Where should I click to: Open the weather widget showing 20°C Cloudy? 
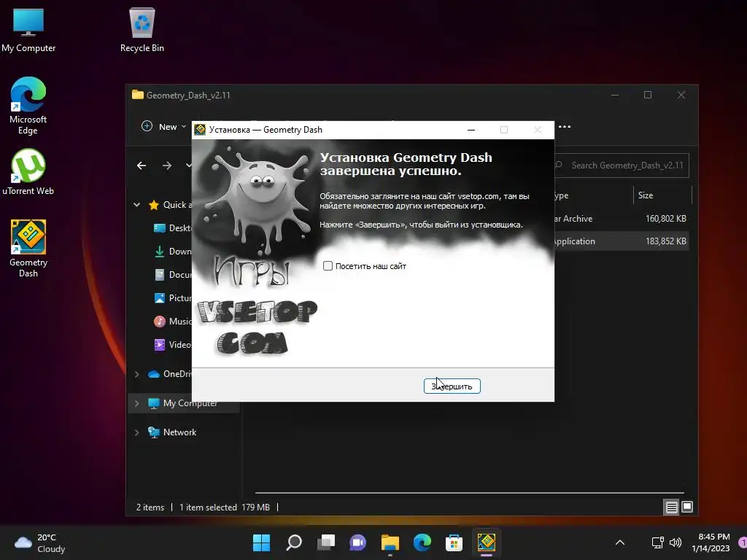pyautogui.click(x=40, y=542)
